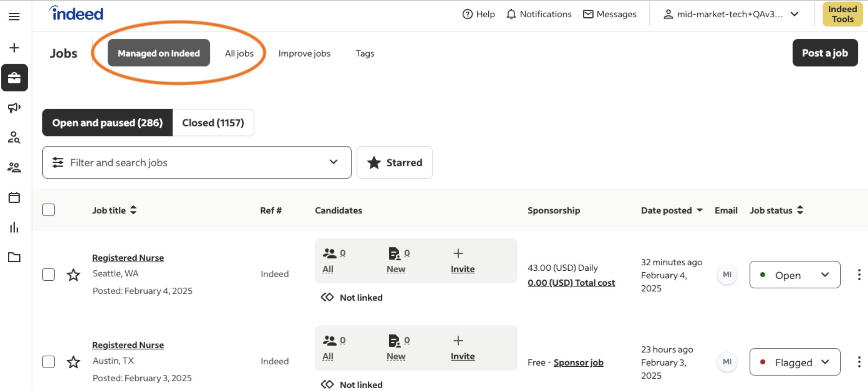Switch to the All jobs tab
868x391 pixels.
239,53
